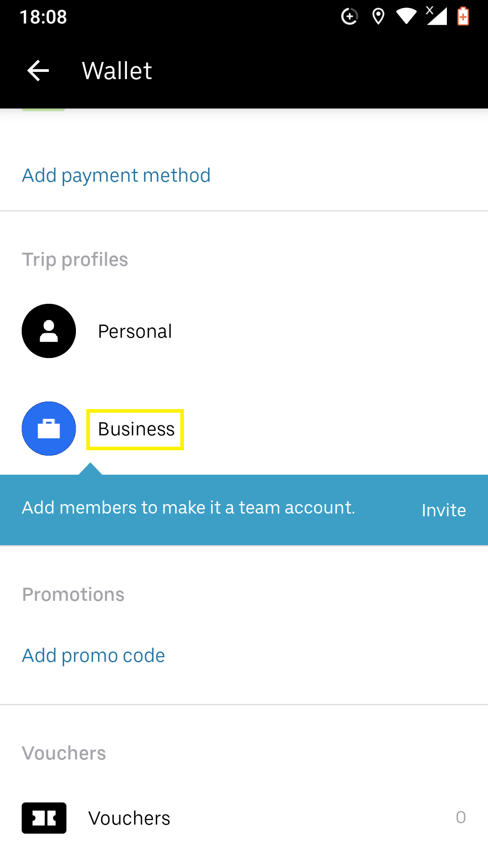Image resolution: width=488 pixels, height=868 pixels.
Task: Invite members to team account
Action: tap(444, 510)
